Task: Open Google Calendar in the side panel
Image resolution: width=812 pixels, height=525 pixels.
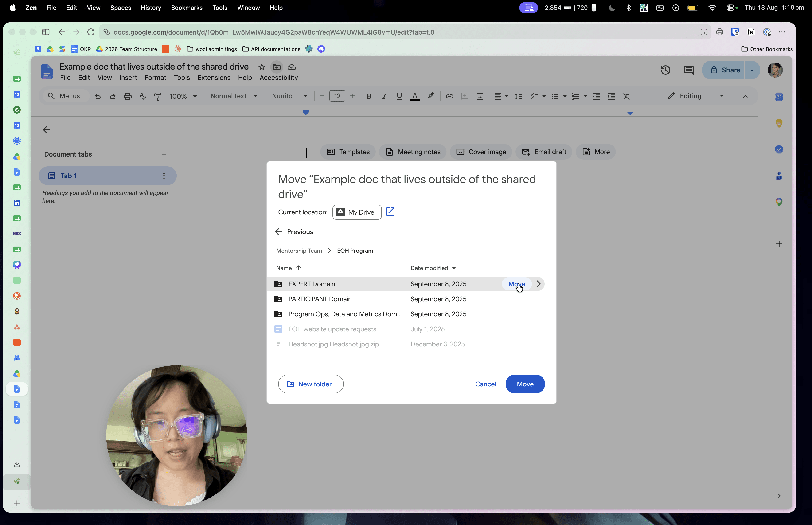Action: click(x=779, y=97)
